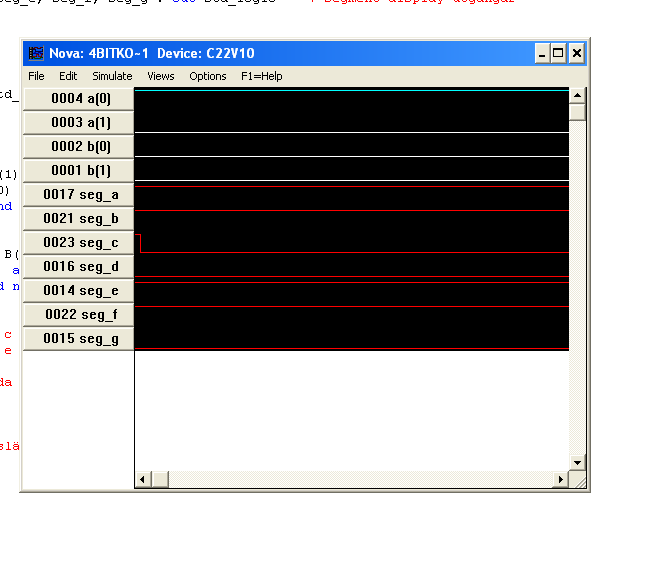Maximize the Nova window
The width and height of the screenshot is (667, 565).
(x=558, y=53)
